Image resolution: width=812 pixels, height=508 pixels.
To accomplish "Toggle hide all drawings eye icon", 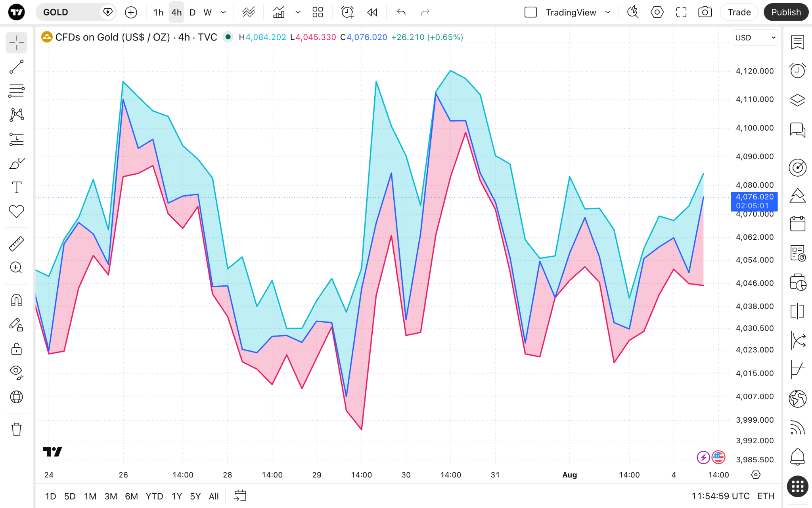I will pyautogui.click(x=16, y=372).
